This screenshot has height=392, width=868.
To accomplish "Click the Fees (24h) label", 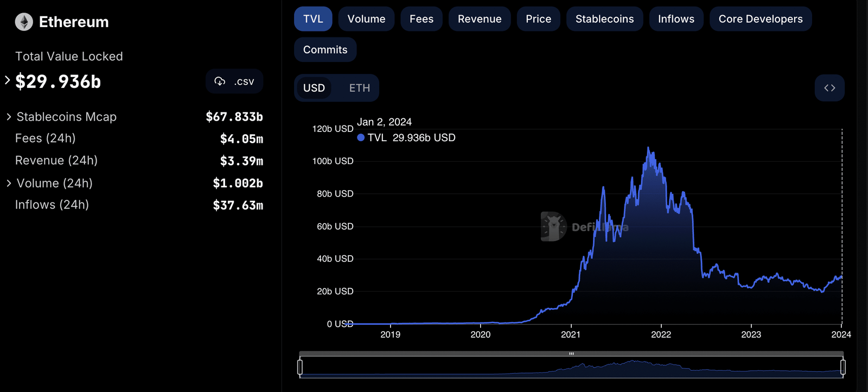I will 46,138.
